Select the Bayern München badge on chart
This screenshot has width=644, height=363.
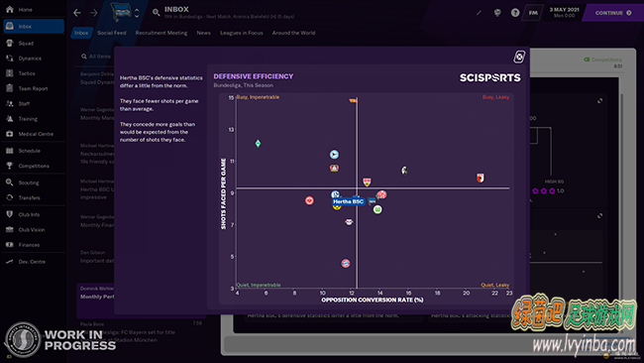[346, 263]
